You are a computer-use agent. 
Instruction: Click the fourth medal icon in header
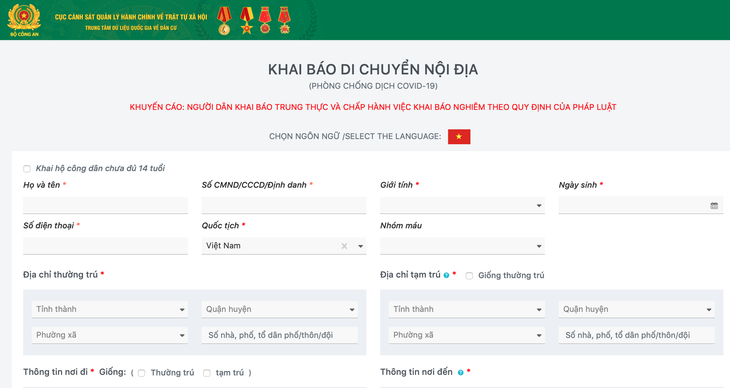click(284, 20)
